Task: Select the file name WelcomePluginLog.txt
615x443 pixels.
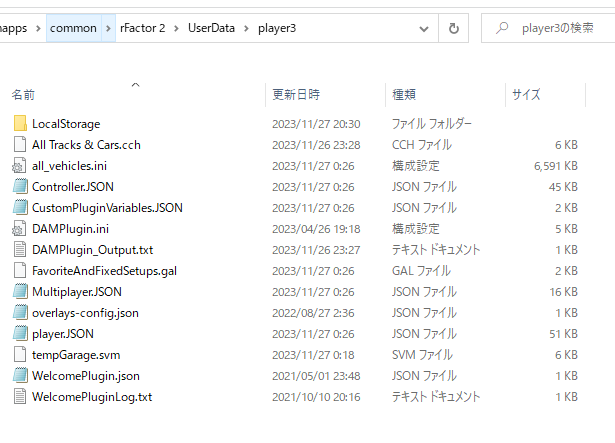Action: click(x=92, y=397)
